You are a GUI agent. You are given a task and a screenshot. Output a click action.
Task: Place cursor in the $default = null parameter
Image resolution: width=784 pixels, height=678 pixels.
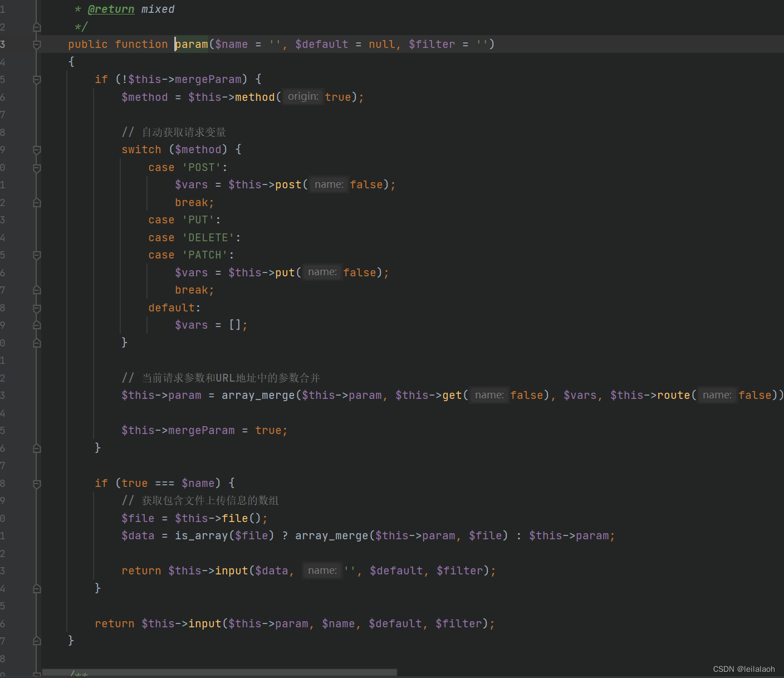pos(322,44)
